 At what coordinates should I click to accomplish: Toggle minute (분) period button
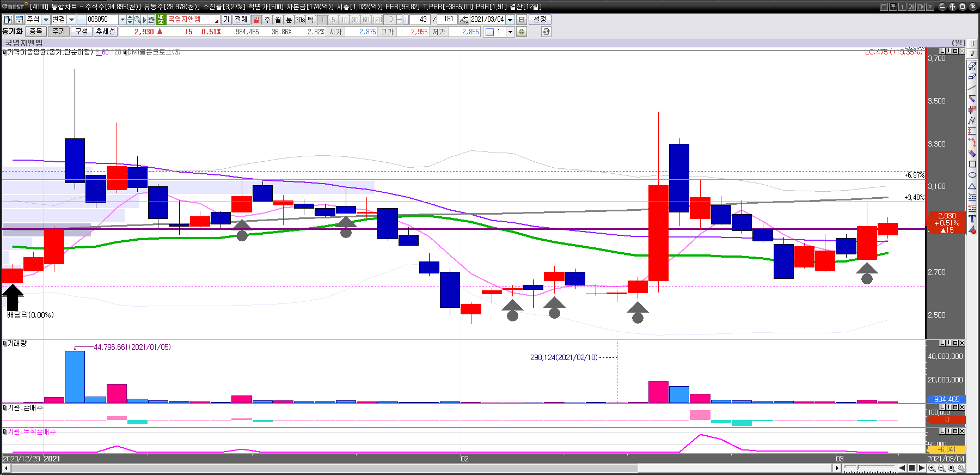(289, 20)
